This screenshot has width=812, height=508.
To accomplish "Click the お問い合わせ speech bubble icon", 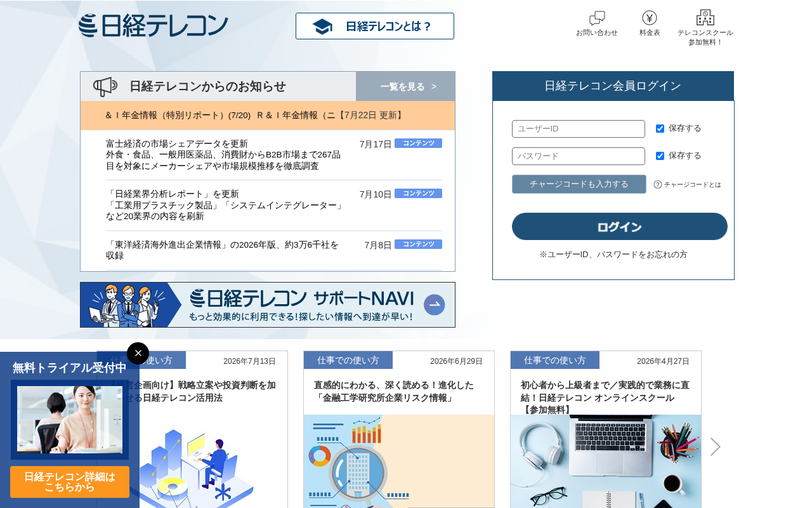I will pyautogui.click(x=597, y=18).
